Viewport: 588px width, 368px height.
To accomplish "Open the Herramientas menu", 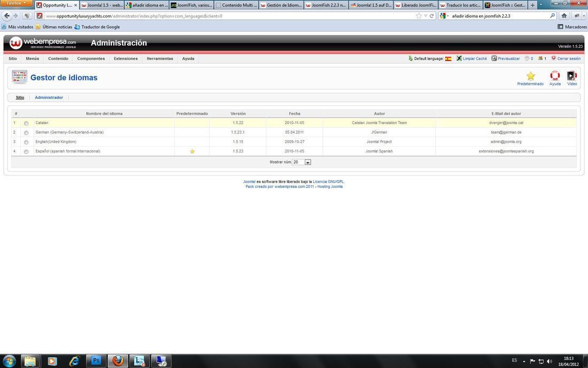I will (160, 58).
